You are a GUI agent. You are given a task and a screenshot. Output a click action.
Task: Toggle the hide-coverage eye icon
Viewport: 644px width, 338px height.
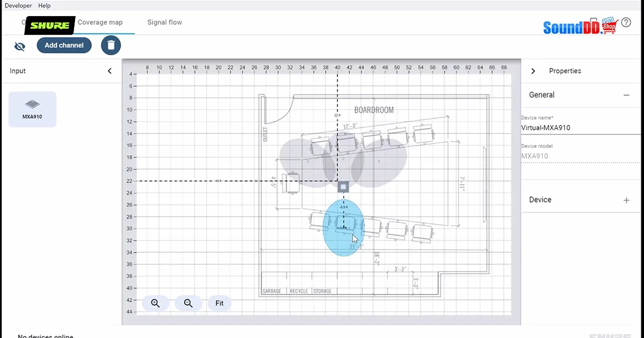(20, 46)
